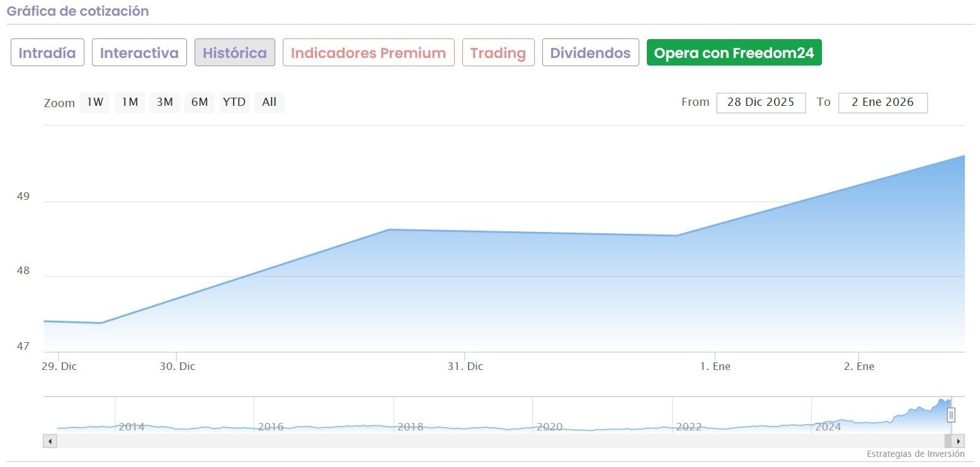Click the navigator scroll left arrow
This screenshot has height=467, width=980.
50,441
